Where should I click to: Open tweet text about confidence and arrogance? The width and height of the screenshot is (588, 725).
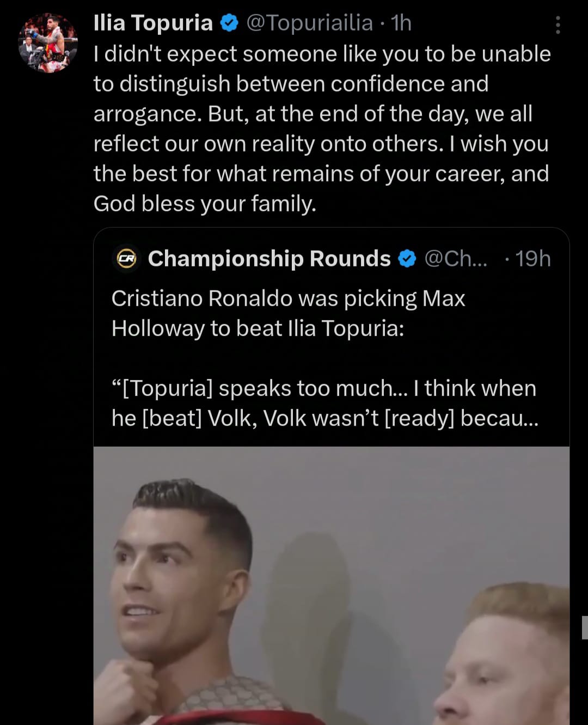tap(321, 84)
